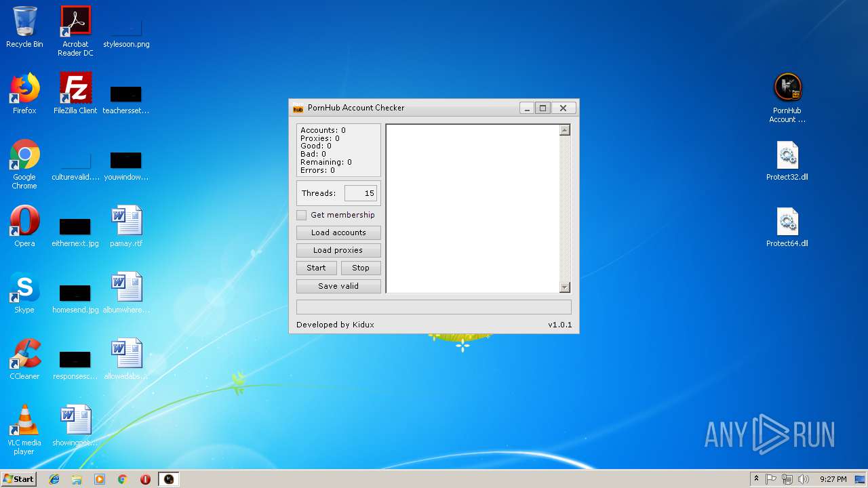Select the Protect32.dll file icon
Viewport: 868px width, 488px height.
787,161
